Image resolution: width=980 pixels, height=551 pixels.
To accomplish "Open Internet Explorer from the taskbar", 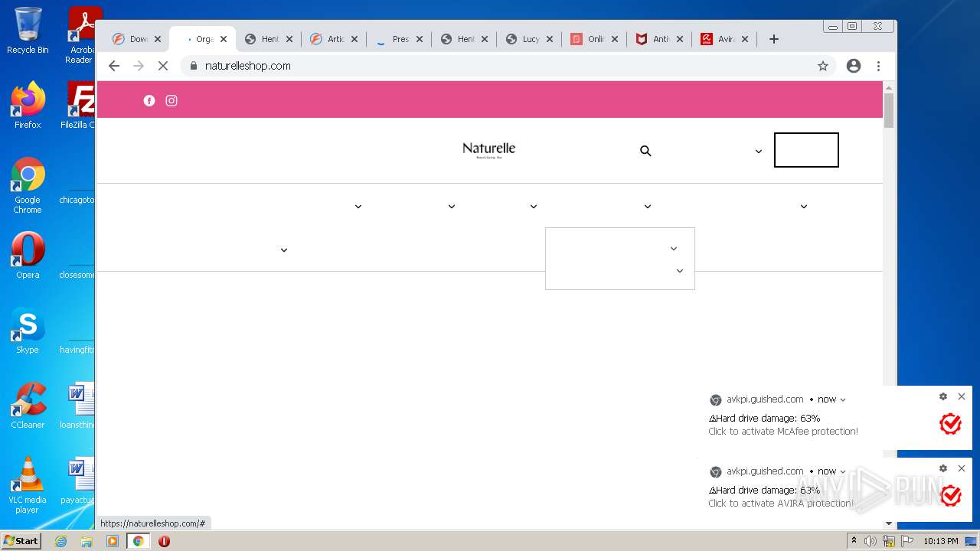I will point(60,541).
